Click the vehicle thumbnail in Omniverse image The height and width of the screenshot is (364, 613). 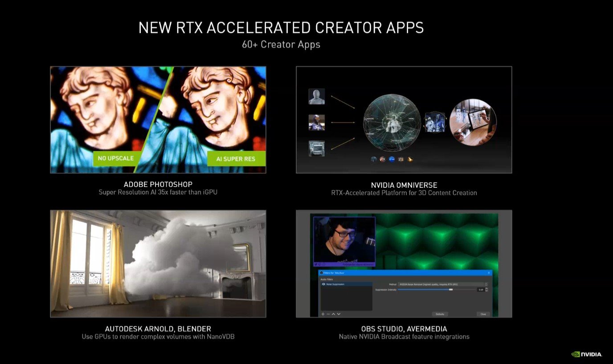tap(317, 148)
